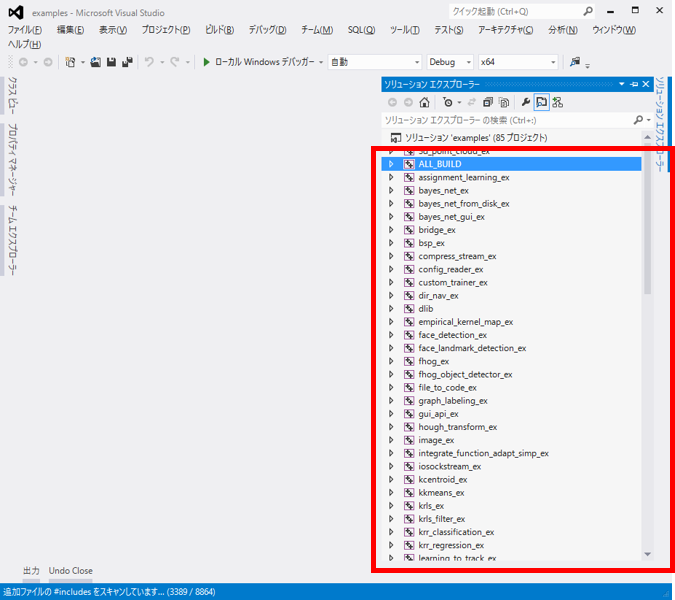This screenshot has height=600, width=675.
Task: Open the デバッグ(D) menu
Action: [267, 30]
